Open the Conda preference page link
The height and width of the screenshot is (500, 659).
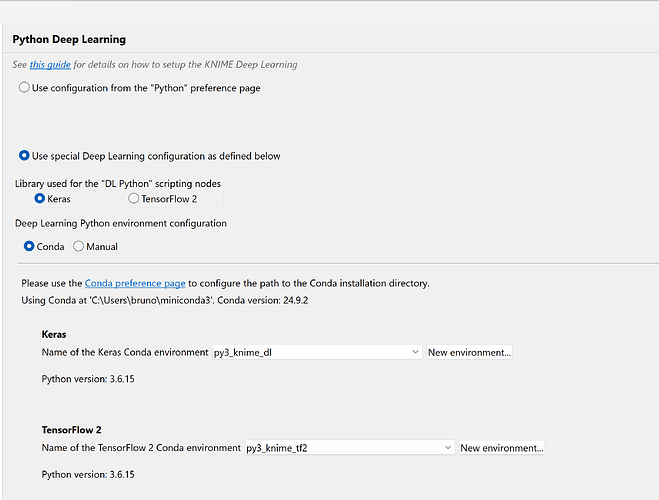tap(135, 284)
